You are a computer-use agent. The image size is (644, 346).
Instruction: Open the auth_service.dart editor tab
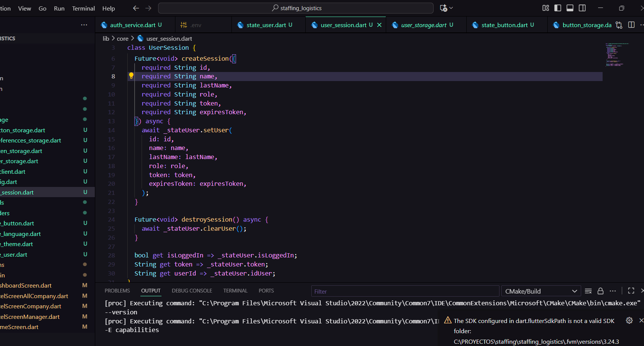pos(132,25)
